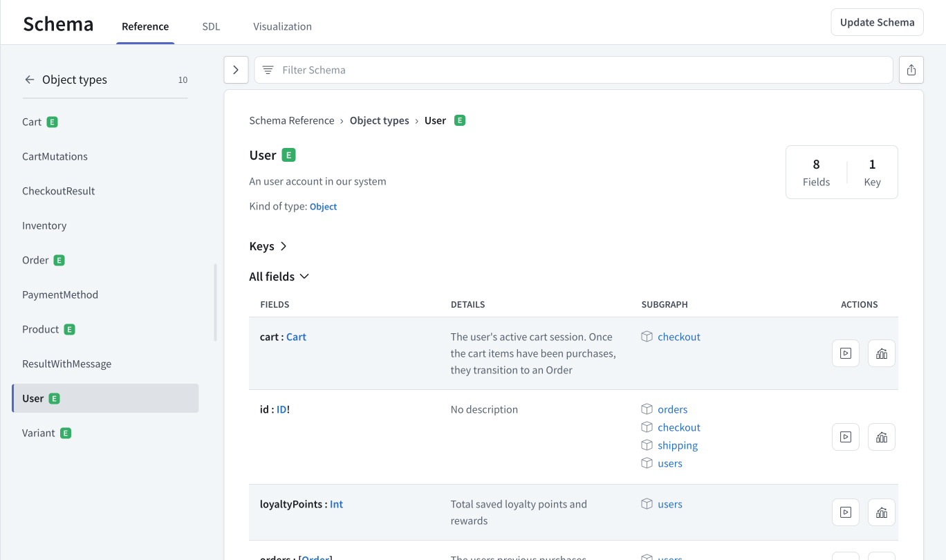This screenshot has height=560, width=946.
Task: Click the E badge beside Cart in sidebar
Action: (x=53, y=122)
